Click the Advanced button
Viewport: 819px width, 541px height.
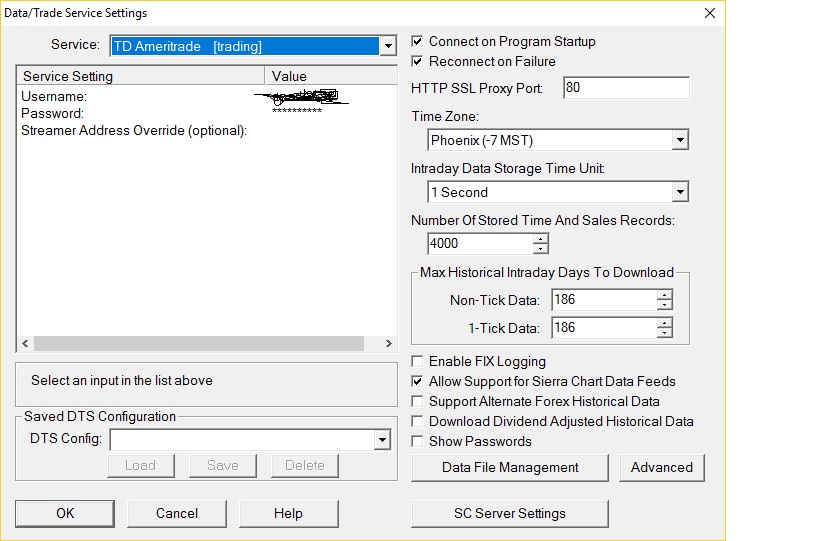pos(661,468)
